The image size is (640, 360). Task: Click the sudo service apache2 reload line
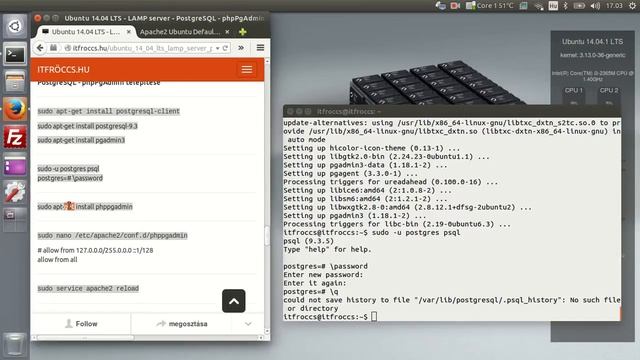88,289
